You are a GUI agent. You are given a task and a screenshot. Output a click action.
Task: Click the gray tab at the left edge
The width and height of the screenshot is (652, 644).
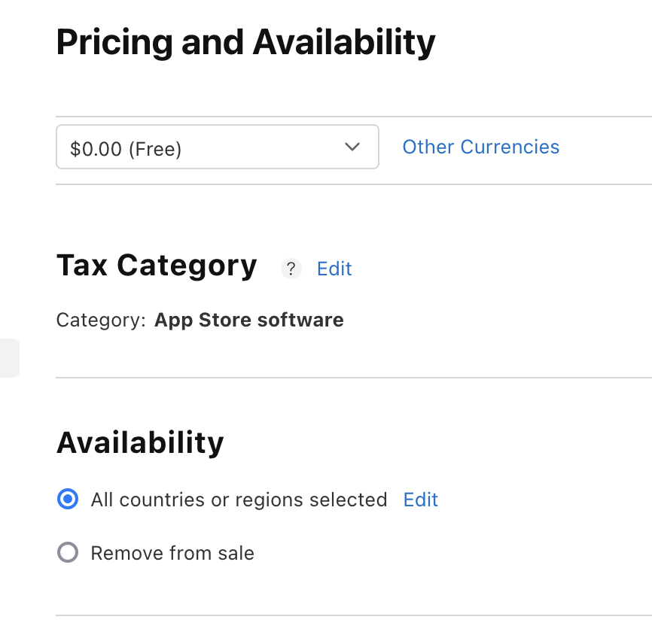click(9, 358)
